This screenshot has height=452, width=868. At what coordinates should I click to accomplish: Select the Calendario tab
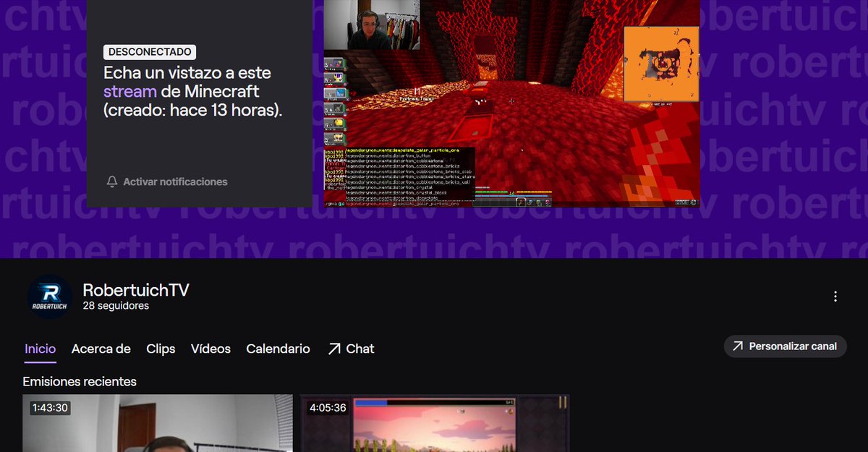tap(278, 349)
